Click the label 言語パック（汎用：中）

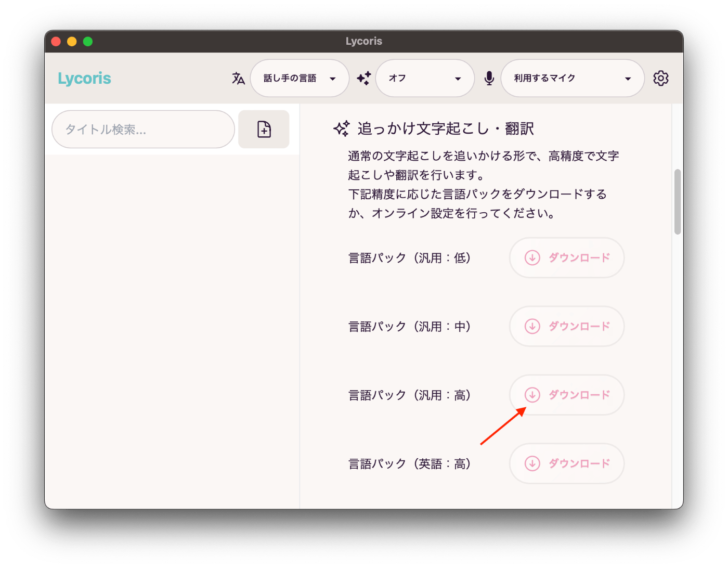point(410,327)
